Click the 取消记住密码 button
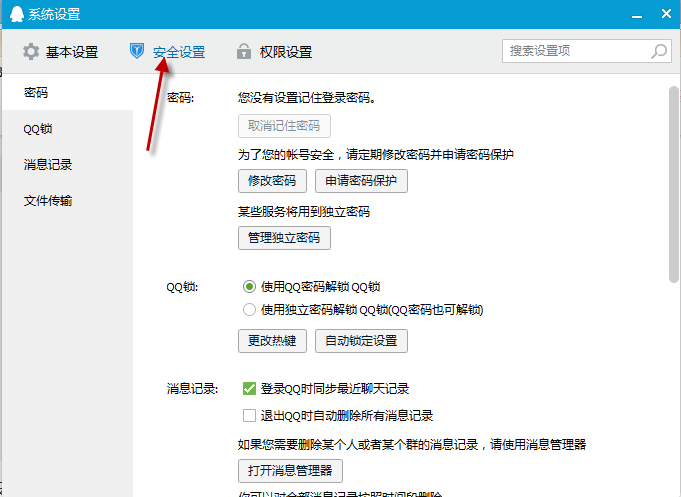 point(284,126)
